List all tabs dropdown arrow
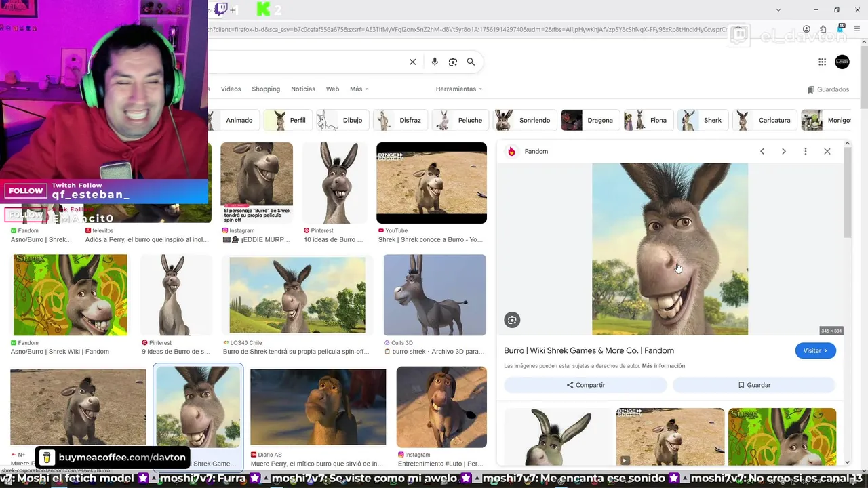This screenshot has height=488, width=868. [778, 9]
